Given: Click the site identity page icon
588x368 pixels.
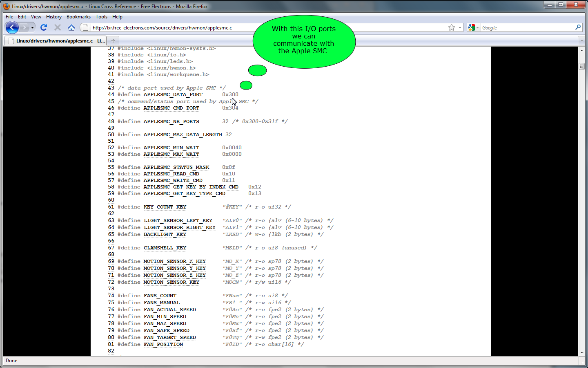Looking at the screenshot, I should pyautogui.click(x=85, y=27).
